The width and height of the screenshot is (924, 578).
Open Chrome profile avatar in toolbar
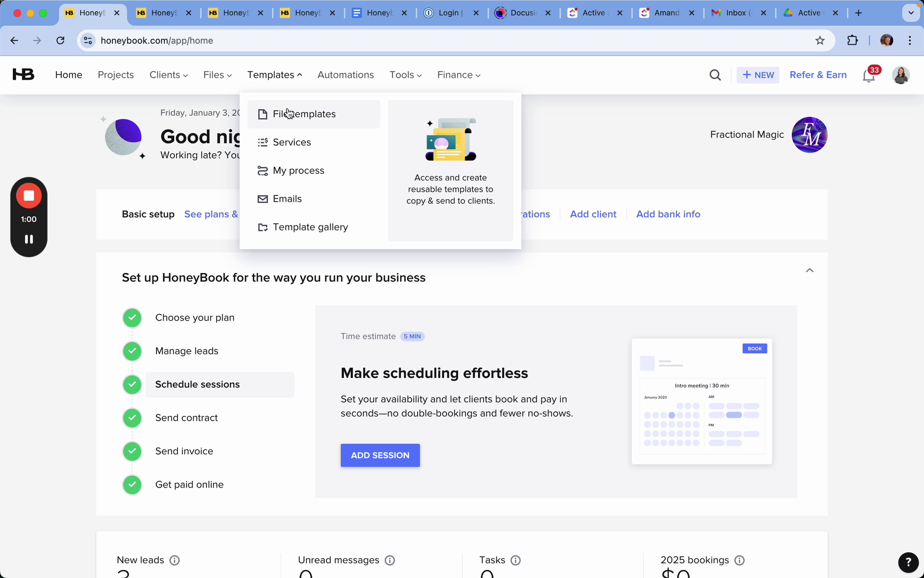[x=887, y=41]
